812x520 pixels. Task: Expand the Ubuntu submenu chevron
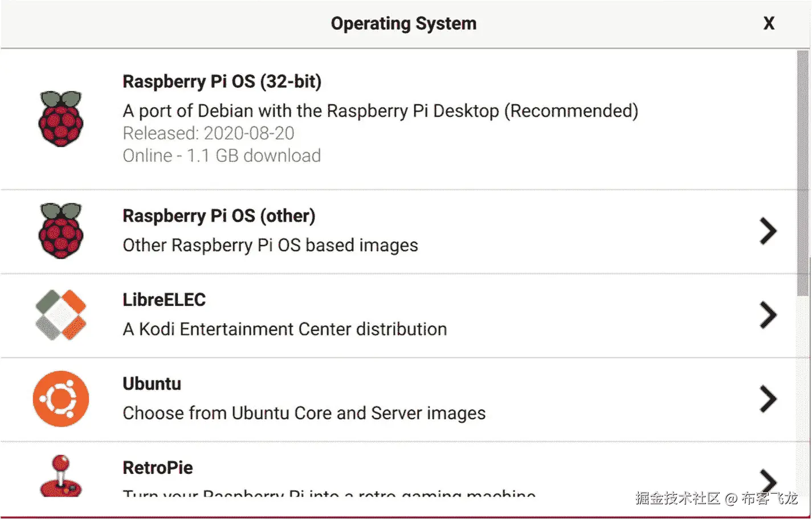(768, 399)
